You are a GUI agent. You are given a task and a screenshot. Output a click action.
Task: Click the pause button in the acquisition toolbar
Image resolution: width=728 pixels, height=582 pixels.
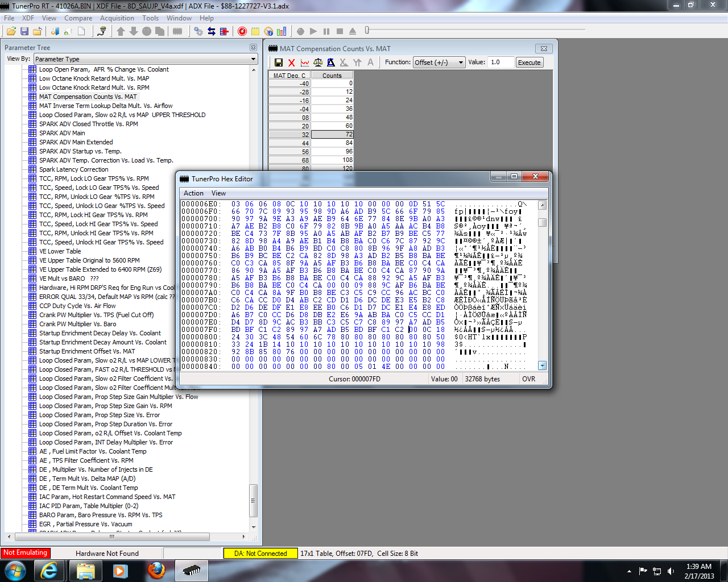point(326,31)
